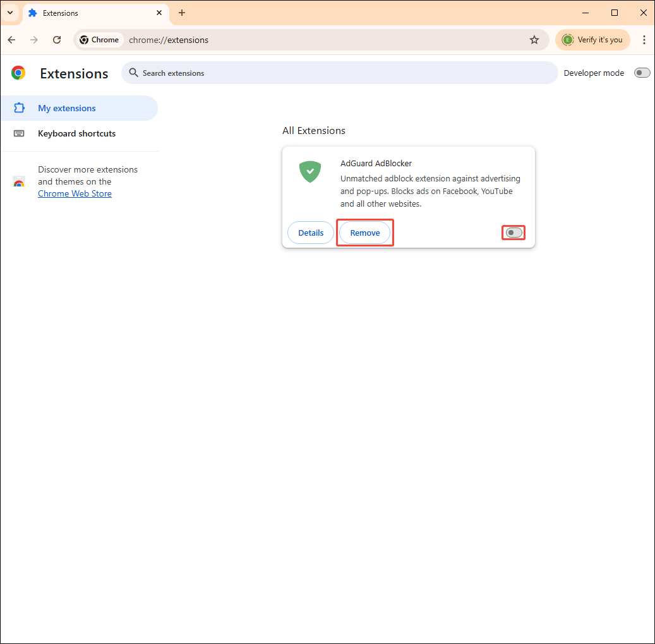The height and width of the screenshot is (644, 655).
Task: Turn on the AdGuard AdBlocker extension
Action: click(513, 232)
